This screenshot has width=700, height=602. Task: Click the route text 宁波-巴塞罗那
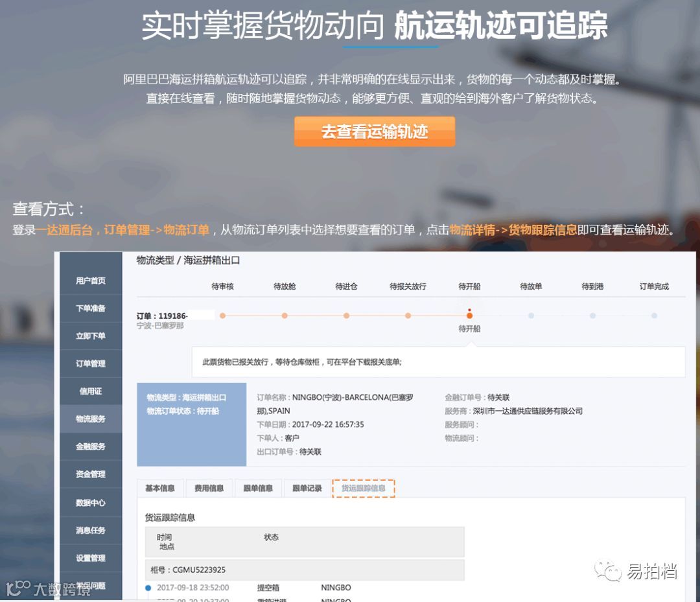pyautogui.click(x=160, y=326)
